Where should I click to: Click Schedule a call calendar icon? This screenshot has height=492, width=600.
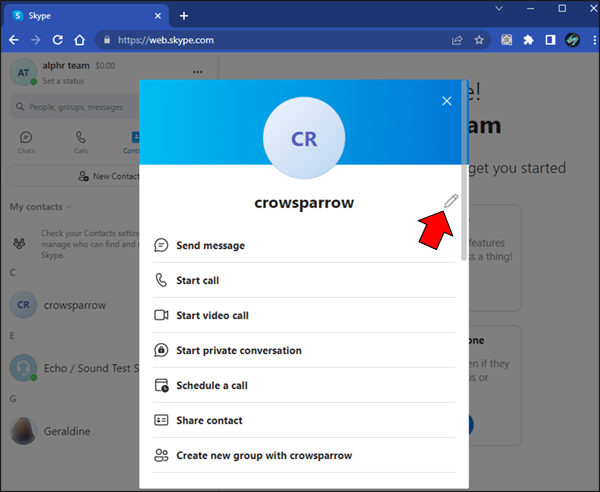click(161, 385)
